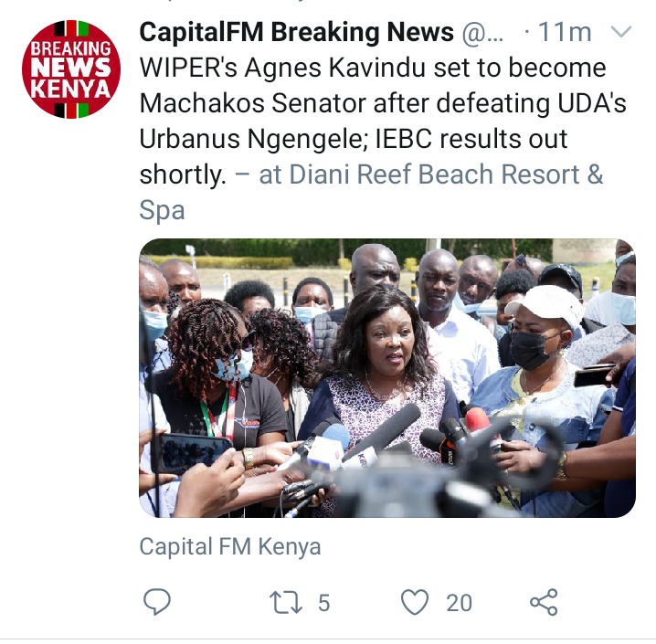Viewport: 656px width, 644px height.
Task: Tap the truncated @ handle
Action: (482, 33)
